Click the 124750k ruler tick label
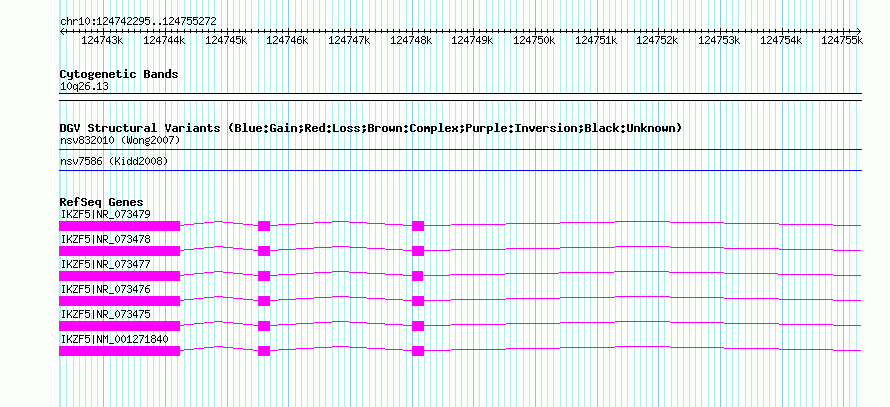 pos(534,40)
